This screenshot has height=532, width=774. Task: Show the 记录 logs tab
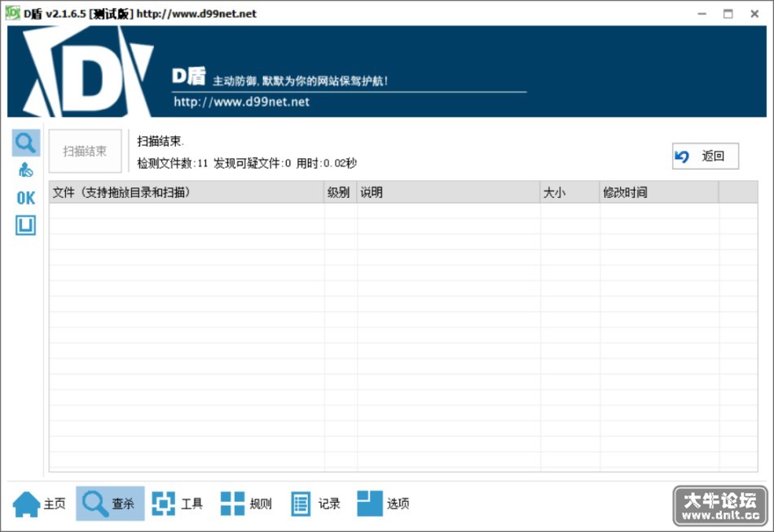[315, 503]
